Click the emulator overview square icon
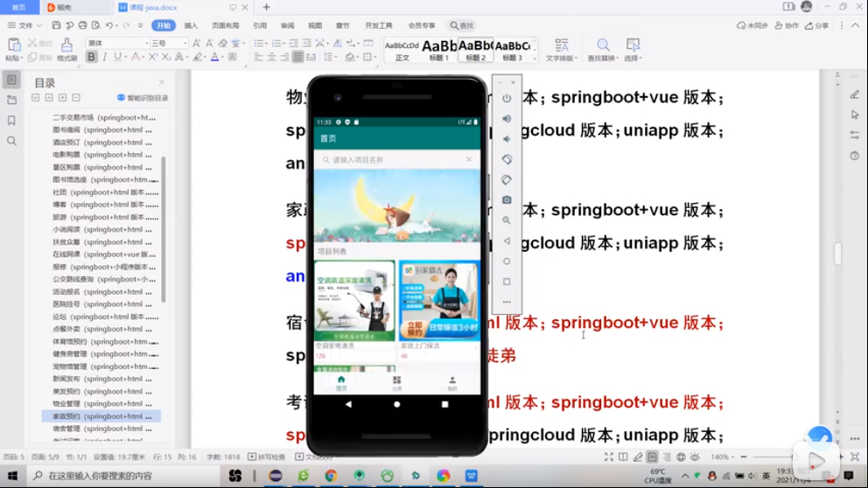 click(507, 282)
